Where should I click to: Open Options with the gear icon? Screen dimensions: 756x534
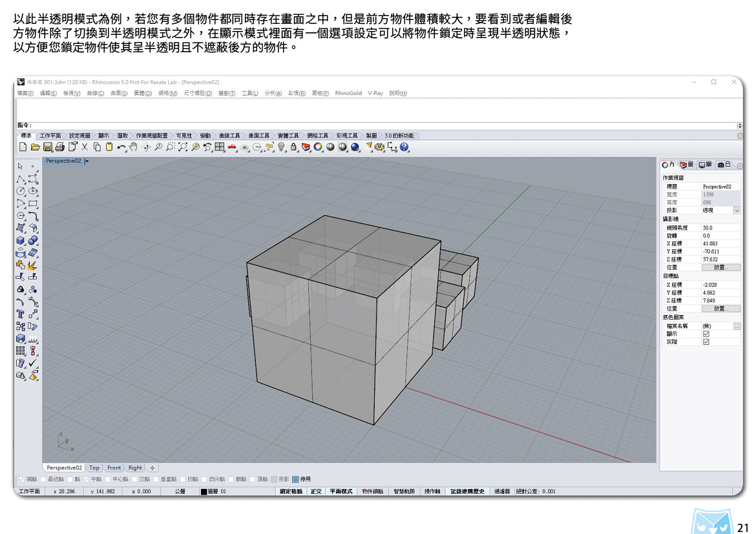[380, 147]
